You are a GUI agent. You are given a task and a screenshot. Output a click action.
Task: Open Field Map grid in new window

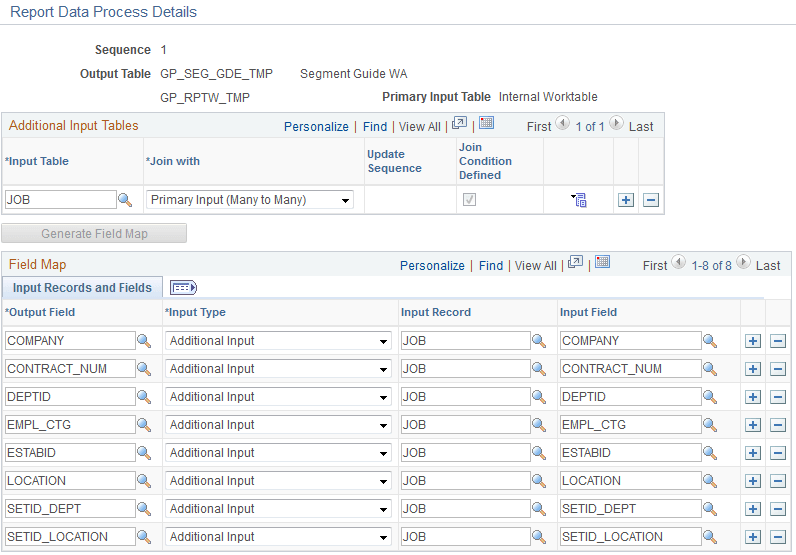575,263
